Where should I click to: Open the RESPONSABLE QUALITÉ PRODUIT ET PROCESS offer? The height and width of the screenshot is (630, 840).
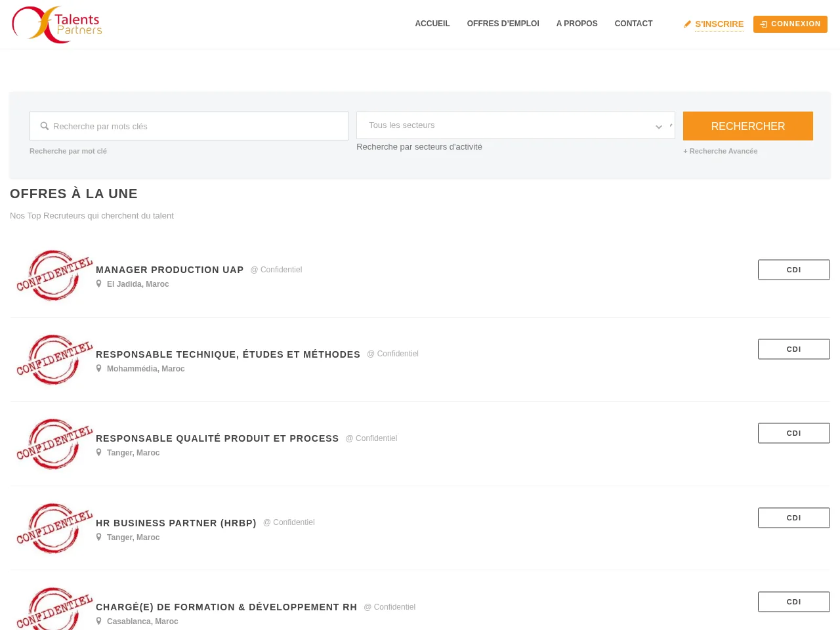[x=217, y=438]
